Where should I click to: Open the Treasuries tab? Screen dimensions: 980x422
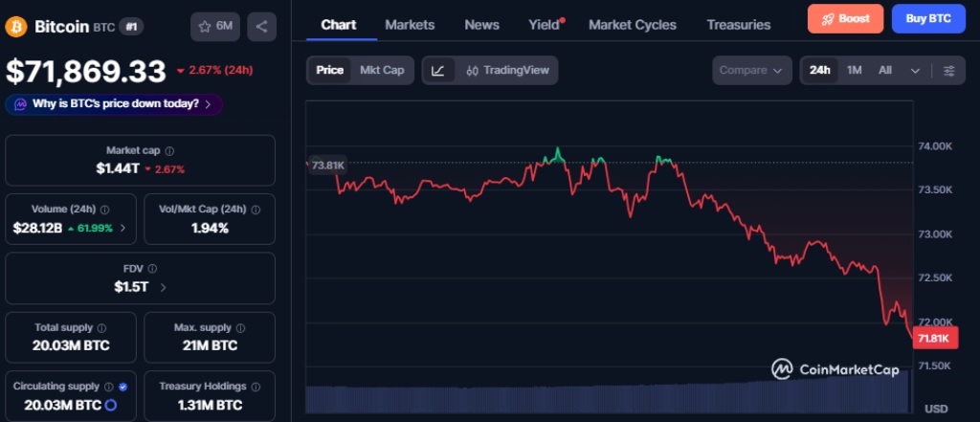click(739, 25)
